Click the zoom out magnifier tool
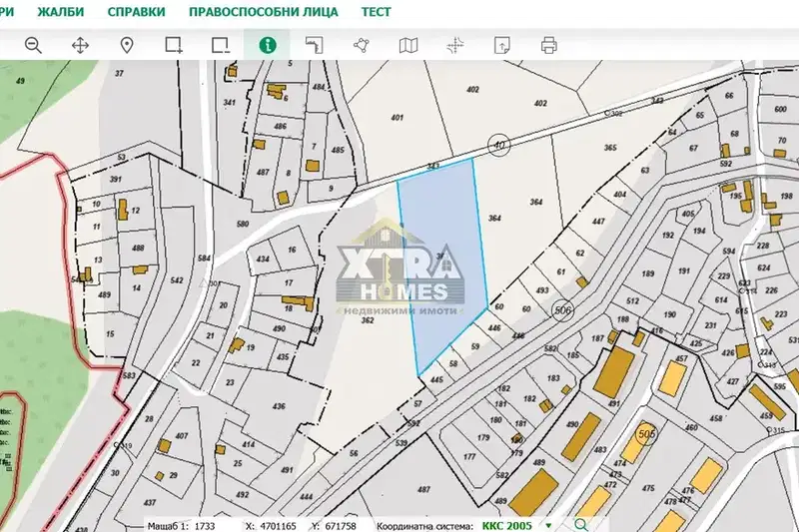This screenshot has width=799, height=532. (x=33, y=45)
